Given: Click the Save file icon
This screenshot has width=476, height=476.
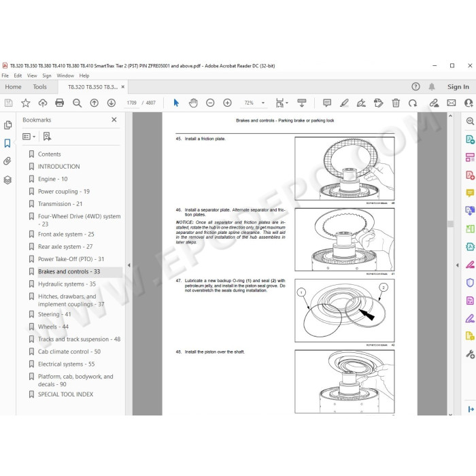Looking at the screenshot, I should click(8, 103).
